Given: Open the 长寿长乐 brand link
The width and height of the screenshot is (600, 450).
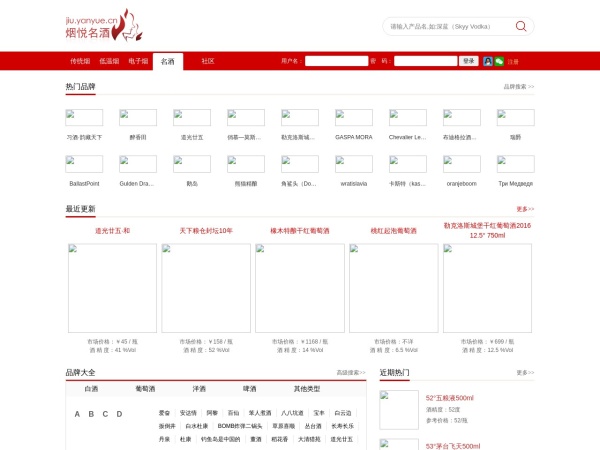Looking at the screenshot, I should click(342, 426).
